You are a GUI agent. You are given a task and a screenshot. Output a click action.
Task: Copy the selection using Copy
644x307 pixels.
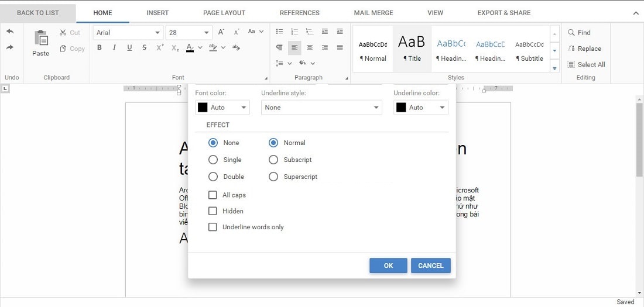72,49
